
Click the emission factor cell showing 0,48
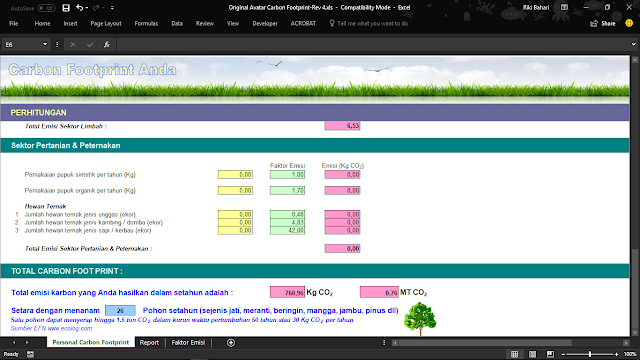tap(287, 214)
